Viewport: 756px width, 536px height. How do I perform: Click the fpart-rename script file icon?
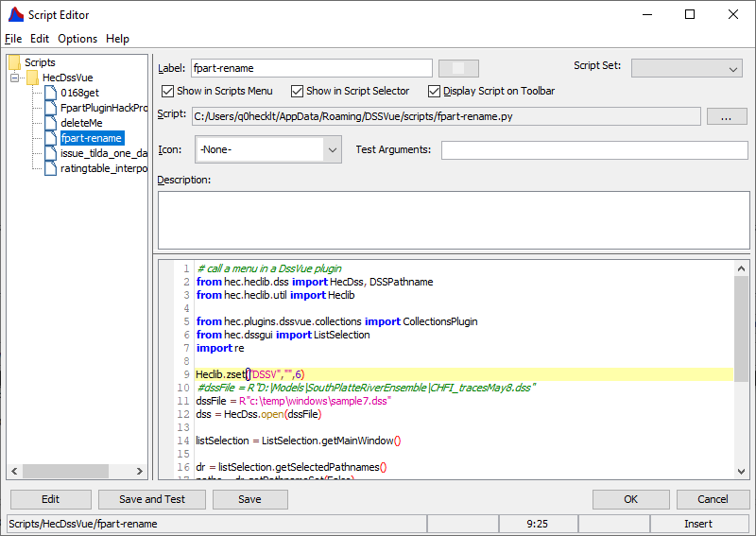[50, 138]
